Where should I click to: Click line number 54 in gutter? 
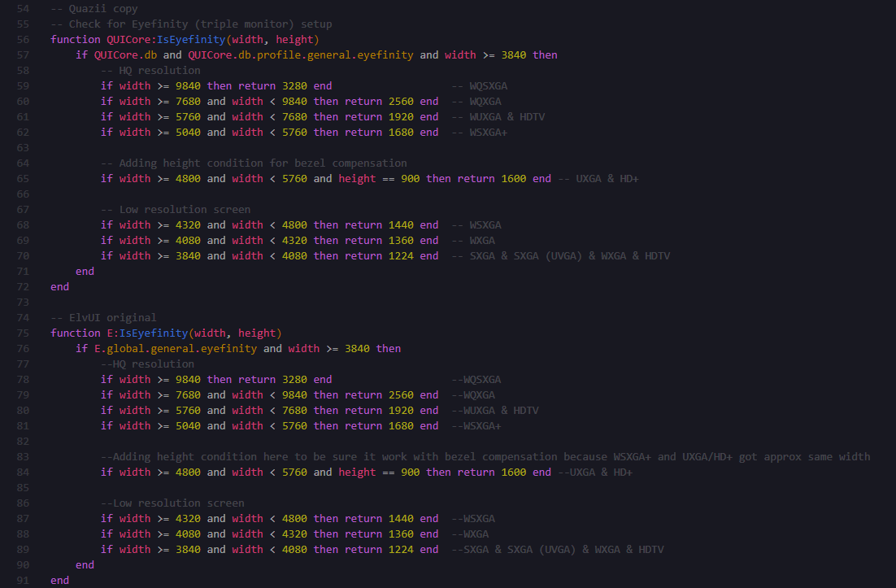23,9
